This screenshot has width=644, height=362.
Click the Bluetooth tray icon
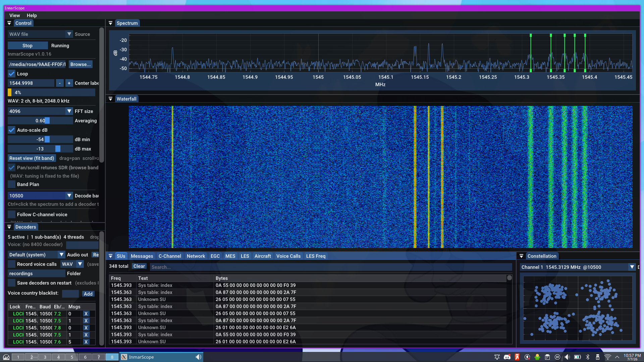coord(588,357)
